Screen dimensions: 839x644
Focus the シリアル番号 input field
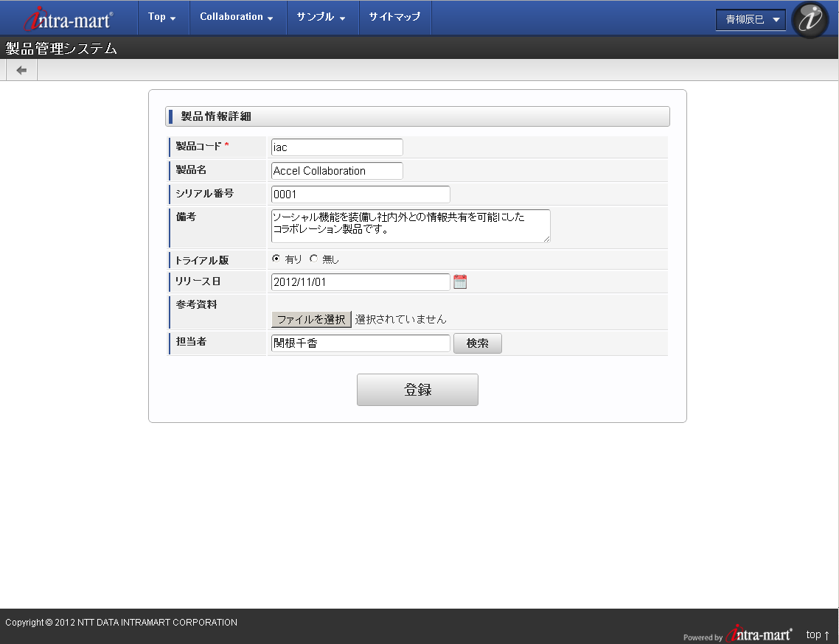pos(361,195)
